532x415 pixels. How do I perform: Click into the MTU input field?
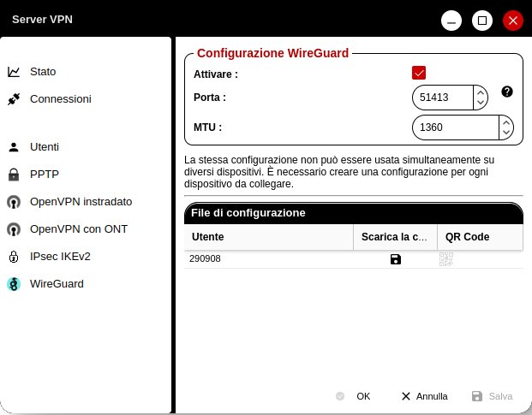pos(455,127)
